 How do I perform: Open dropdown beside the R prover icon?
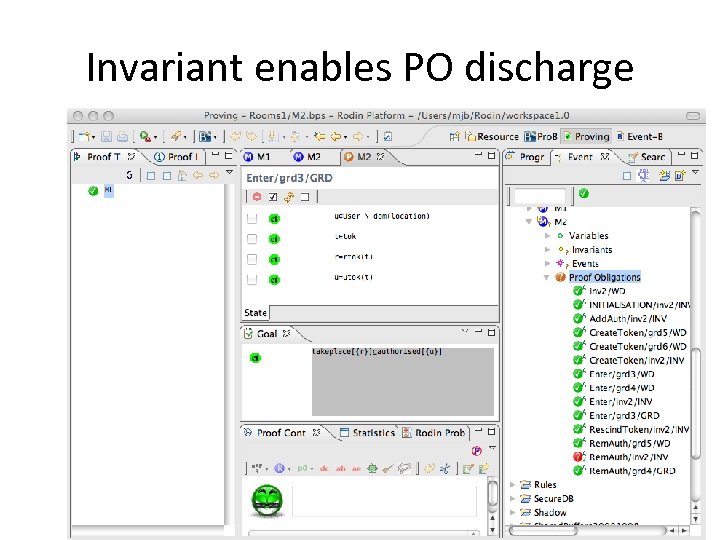click(x=288, y=469)
